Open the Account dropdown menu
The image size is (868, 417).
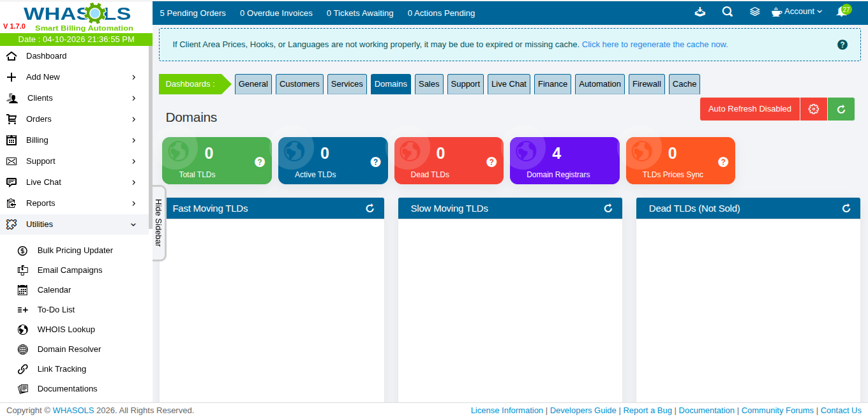pyautogui.click(x=798, y=12)
